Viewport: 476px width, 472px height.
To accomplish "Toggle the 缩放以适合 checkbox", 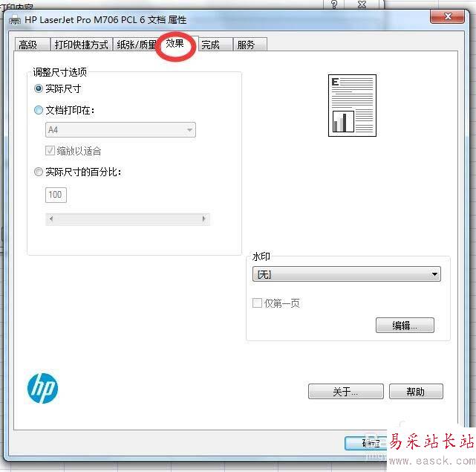I will [x=50, y=151].
